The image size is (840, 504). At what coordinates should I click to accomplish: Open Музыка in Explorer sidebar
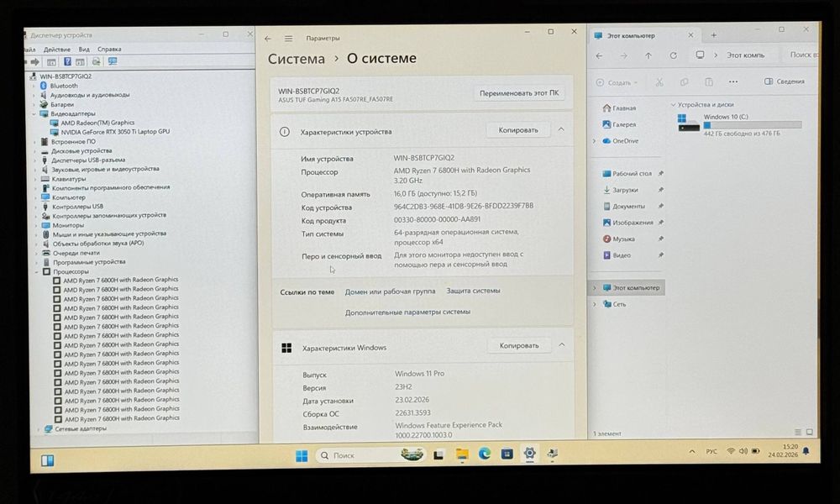click(x=618, y=239)
